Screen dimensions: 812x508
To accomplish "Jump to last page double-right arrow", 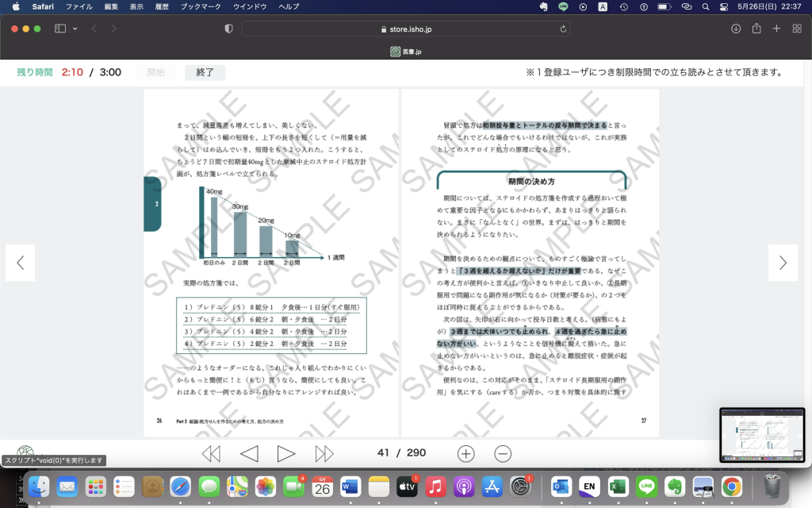I will (x=324, y=453).
